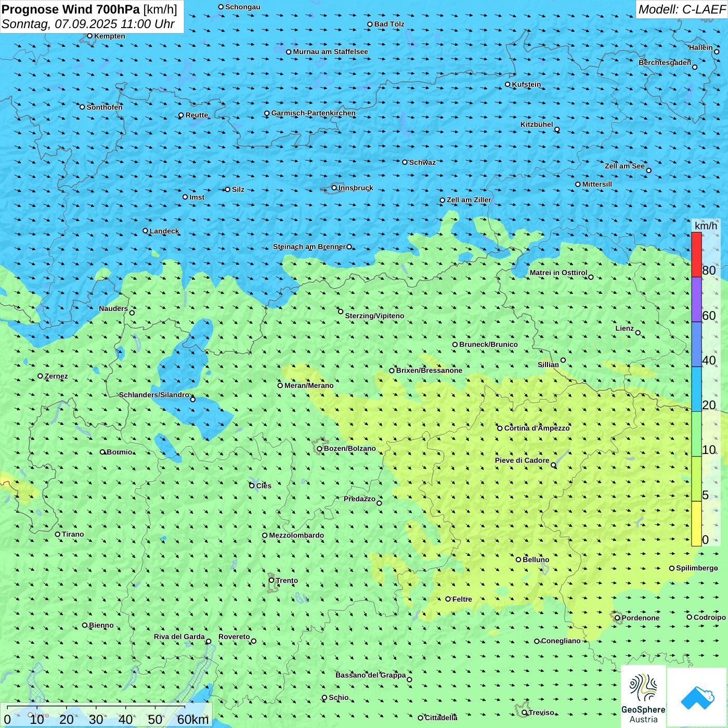Select the 'Belluno' map label

(536, 560)
